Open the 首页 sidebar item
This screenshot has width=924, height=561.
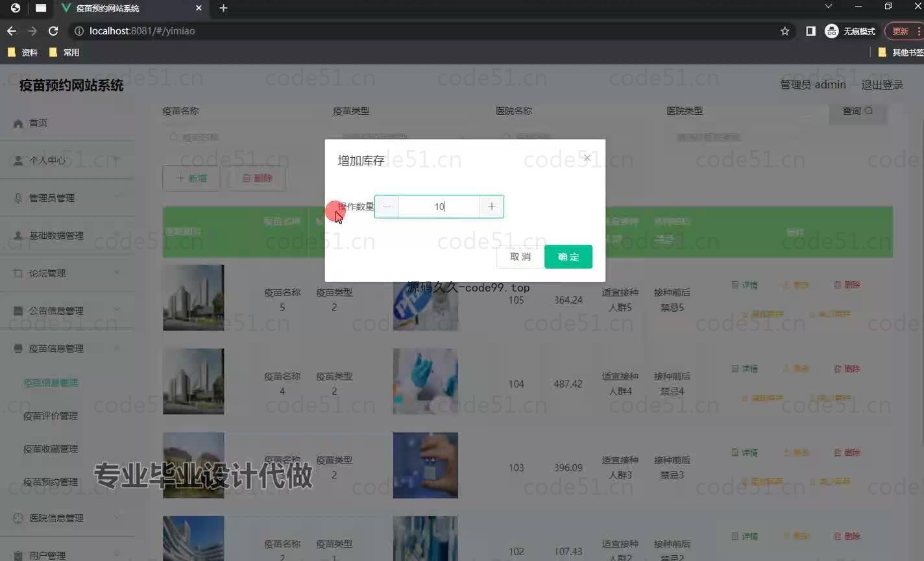coord(66,123)
